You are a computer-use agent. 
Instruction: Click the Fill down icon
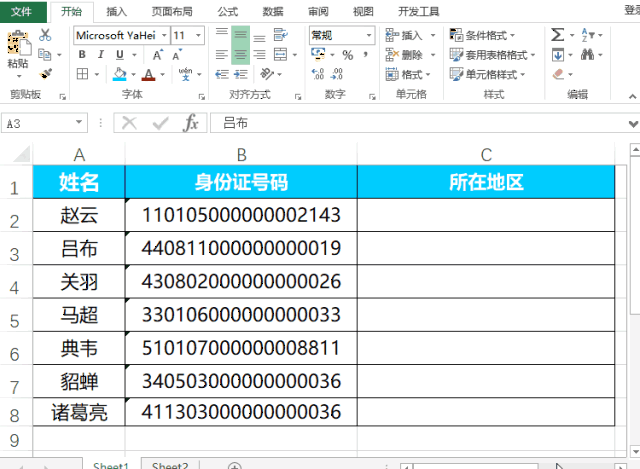coord(558,55)
